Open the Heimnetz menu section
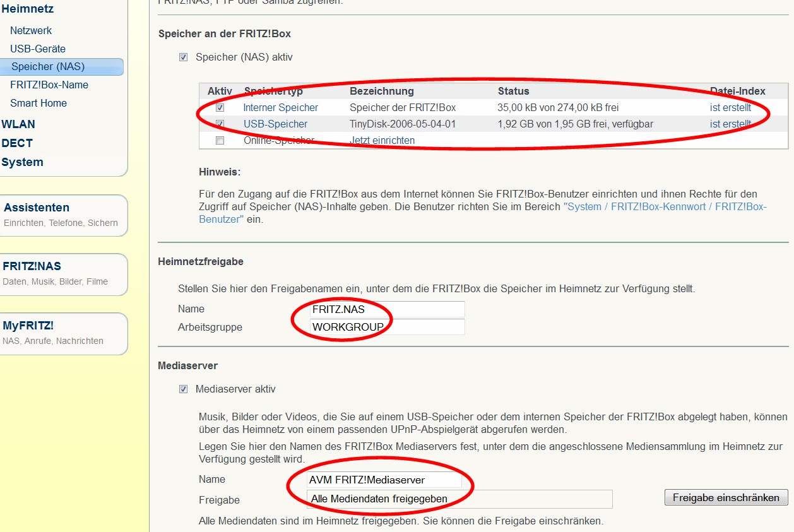 coord(27,9)
